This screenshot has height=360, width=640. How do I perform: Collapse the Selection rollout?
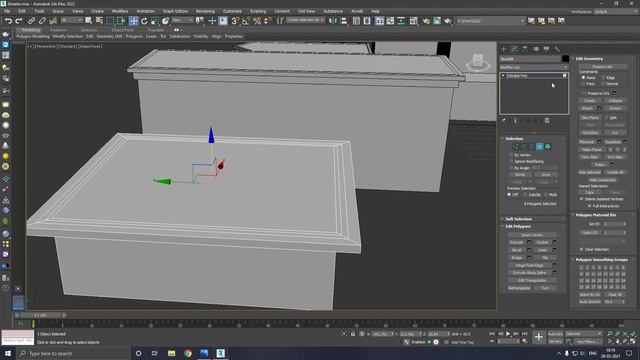pos(514,139)
